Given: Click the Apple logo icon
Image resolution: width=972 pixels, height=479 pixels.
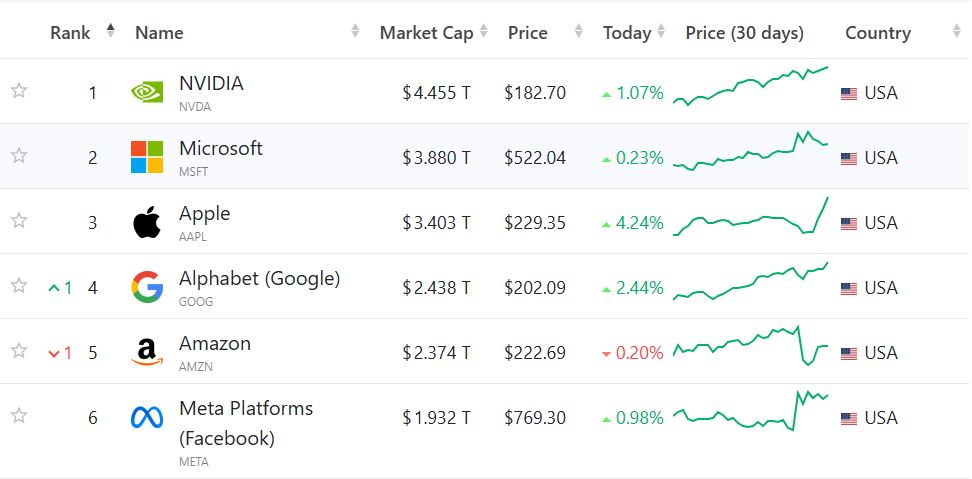Looking at the screenshot, I should (147, 222).
